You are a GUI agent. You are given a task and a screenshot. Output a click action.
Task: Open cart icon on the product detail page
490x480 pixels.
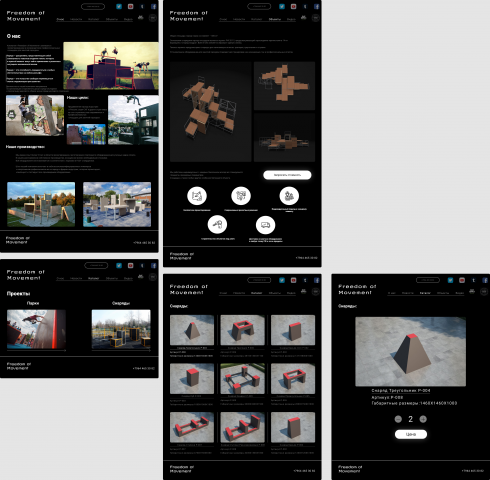coord(472,291)
